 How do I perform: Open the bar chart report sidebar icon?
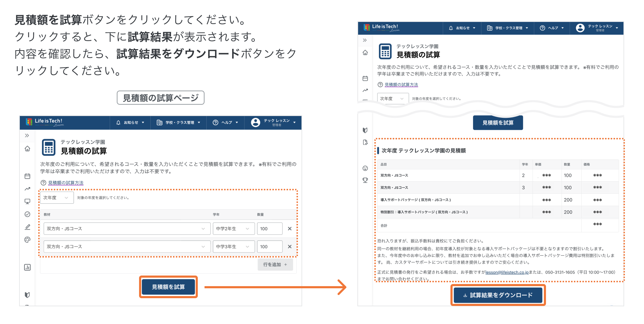coord(27,267)
